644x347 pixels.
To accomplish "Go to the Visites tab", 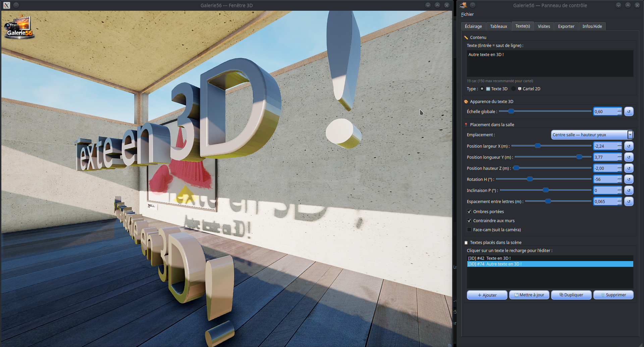I will click(x=544, y=26).
